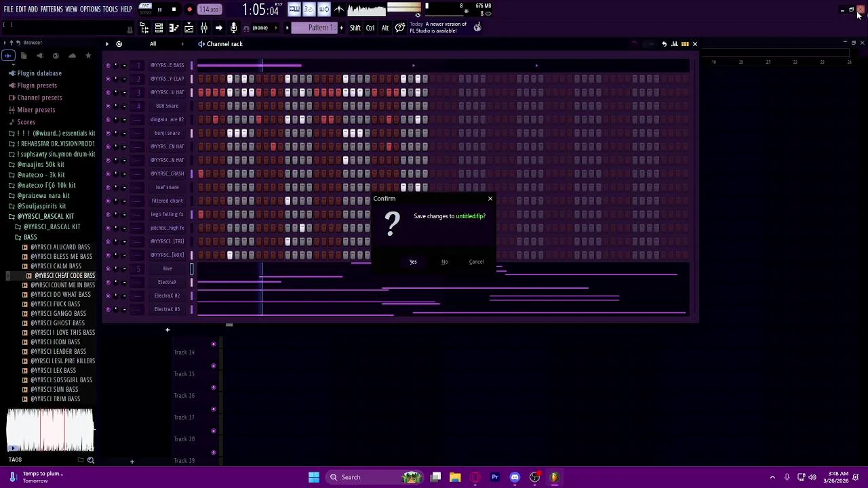This screenshot has width=868, height=488.
Task: Open the tempo tapper speech icon
Action: [400, 28]
